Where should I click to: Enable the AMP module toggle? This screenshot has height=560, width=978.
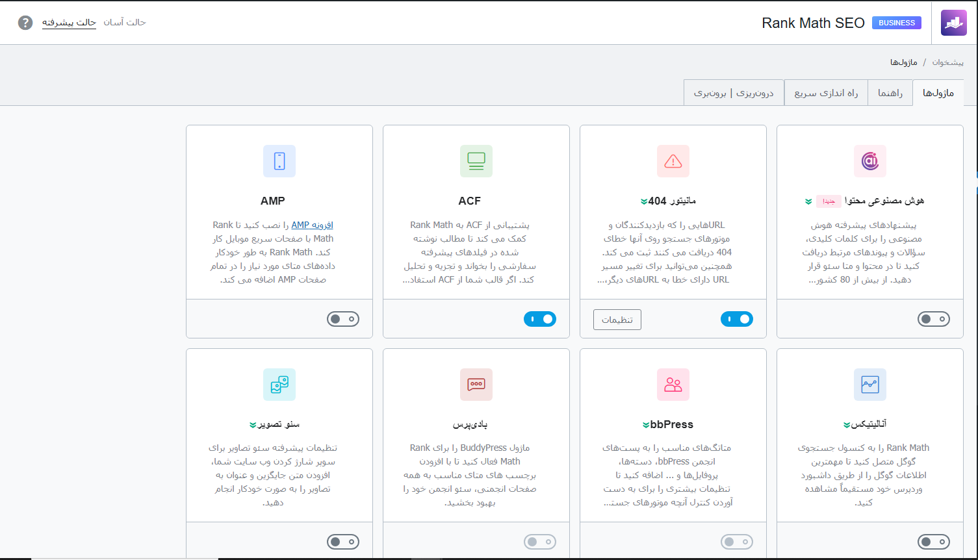tap(342, 319)
